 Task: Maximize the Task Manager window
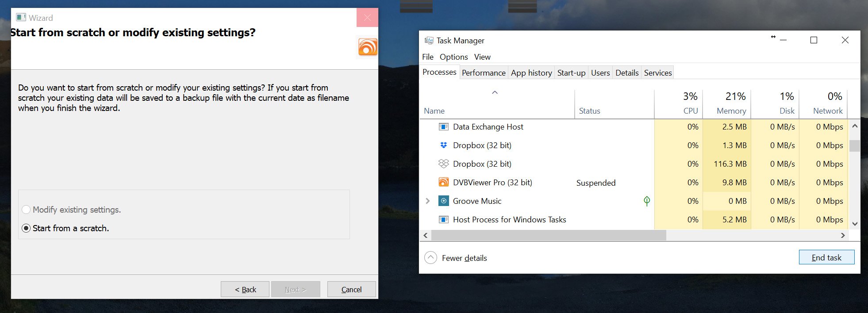pyautogui.click(x=814, y=40)
